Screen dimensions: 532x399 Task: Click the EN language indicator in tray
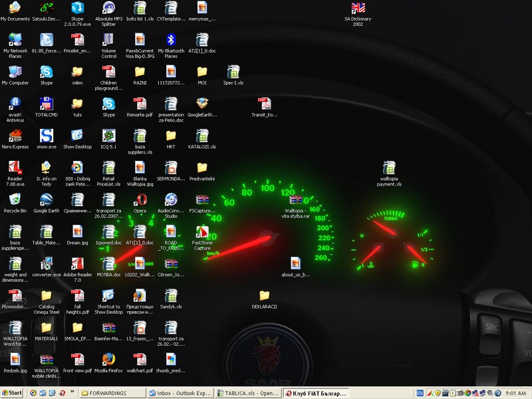click(x=420, y=393)
